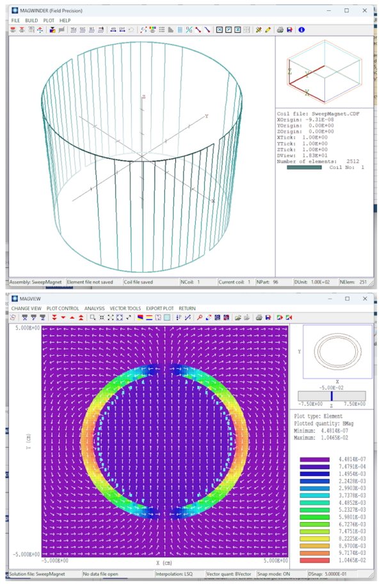Click the printer icon in MagWinder toolbar

[x=280, y=30]
